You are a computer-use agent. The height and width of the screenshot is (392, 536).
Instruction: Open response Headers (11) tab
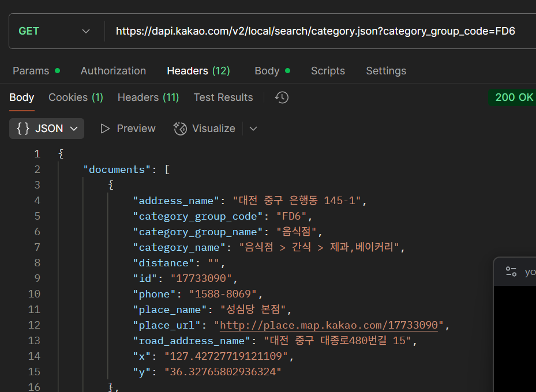pyautogui.click(x=148, y=97)
